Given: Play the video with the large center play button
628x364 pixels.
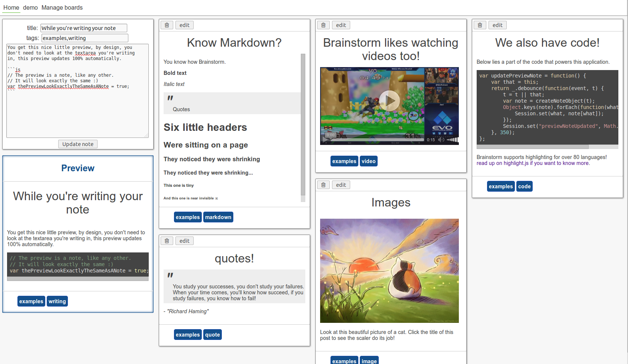Looking at the screenshot, I should click(x=389, y=100).
